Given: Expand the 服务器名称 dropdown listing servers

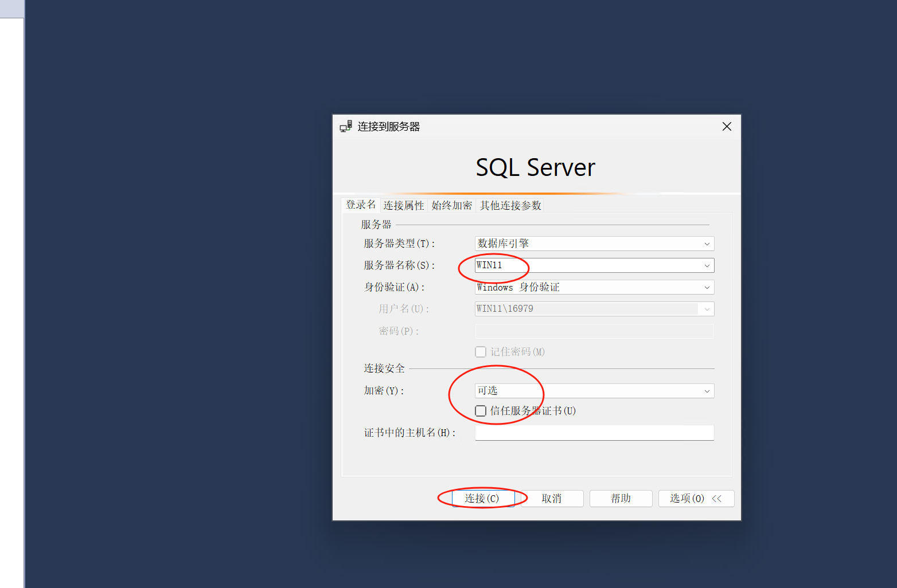Looking at the screenshot, I should pos(707,265).
